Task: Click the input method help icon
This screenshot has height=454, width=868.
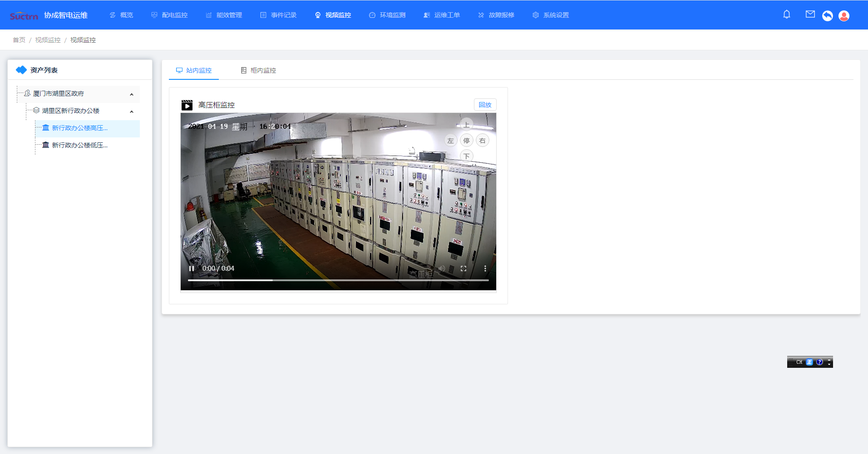Action: tap(819, 362)
